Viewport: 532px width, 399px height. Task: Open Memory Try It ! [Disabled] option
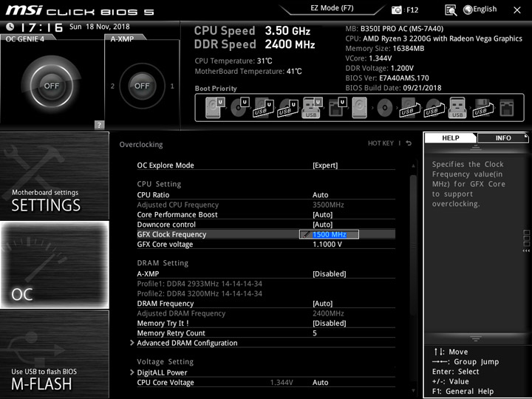tap(329, 324)
